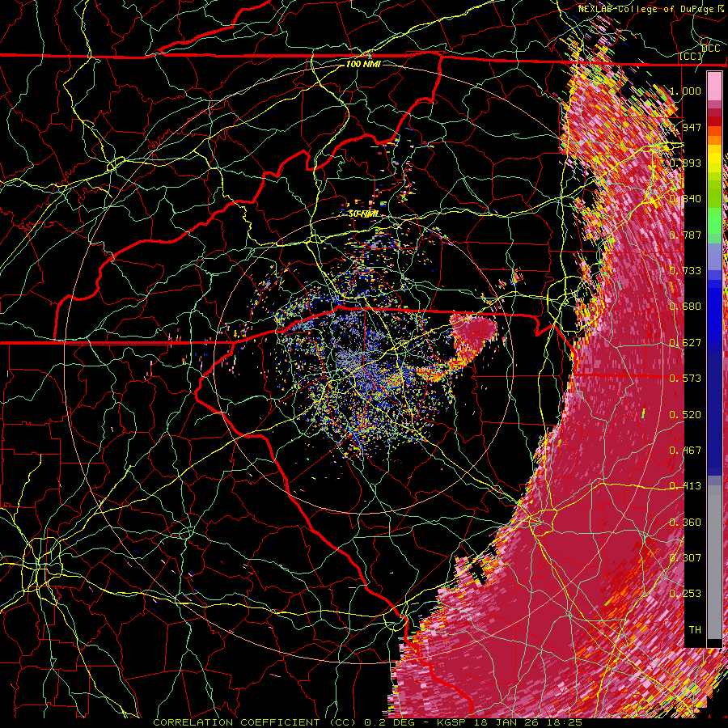Click the [CC] label above the color scale
This screenshot has width=728, height=728.
coord(691,57)
